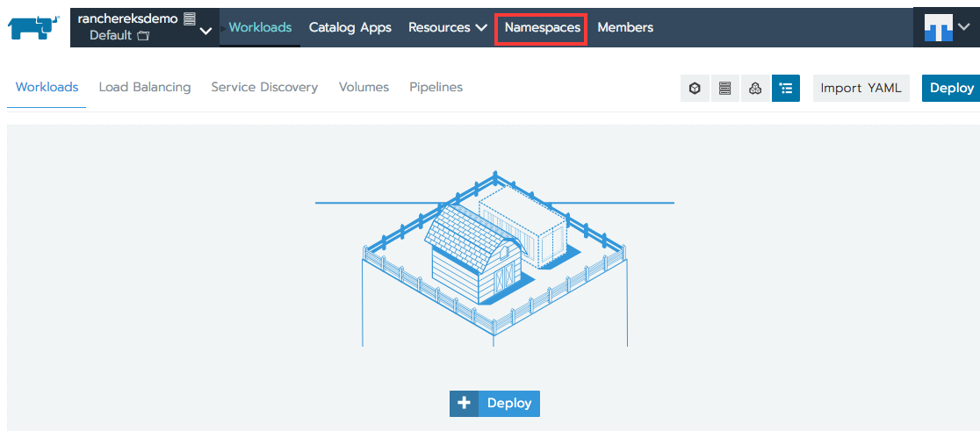Open the Volumes tab

pyautogui.click(x=364, y=88)
